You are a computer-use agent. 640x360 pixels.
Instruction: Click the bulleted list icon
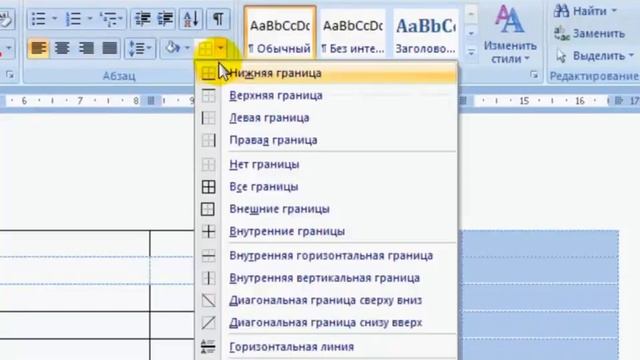[39, 19]
